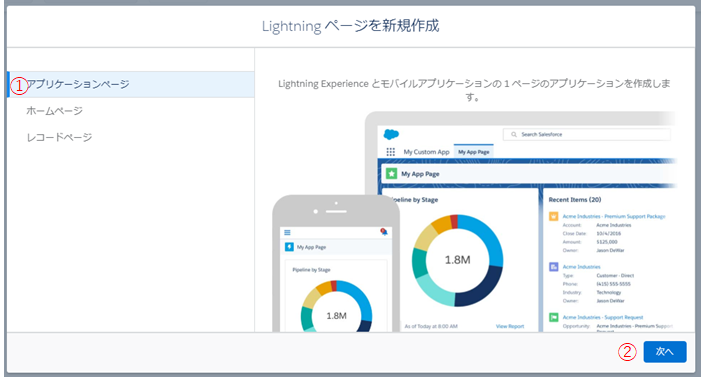
Task: Click the notification bell on phone preview
Action: pos(384,232)
